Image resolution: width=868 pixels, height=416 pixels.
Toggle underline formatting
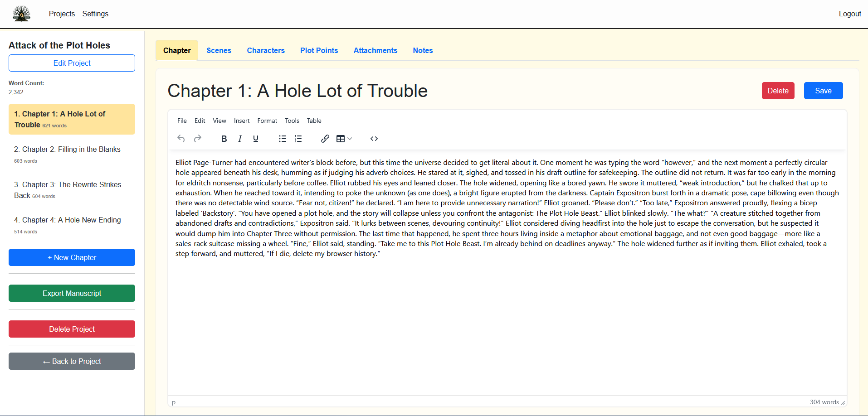[256, 139]
